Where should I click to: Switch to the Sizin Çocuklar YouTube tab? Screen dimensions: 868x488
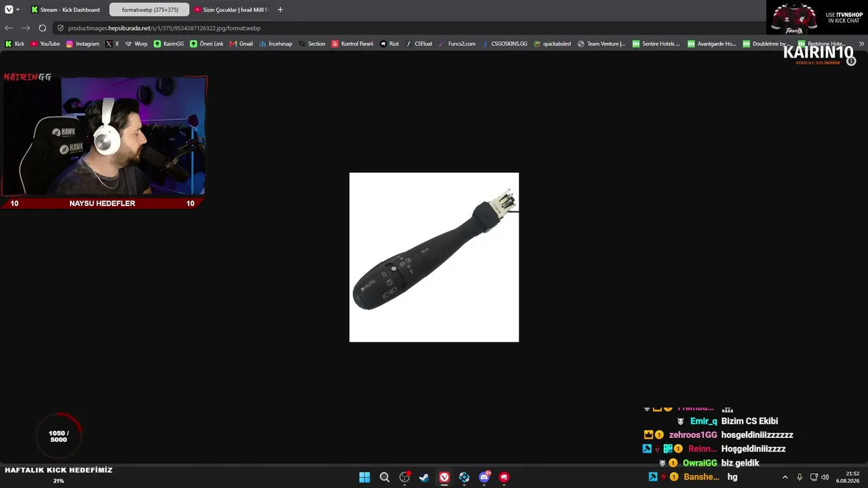(x=231, y=9)
